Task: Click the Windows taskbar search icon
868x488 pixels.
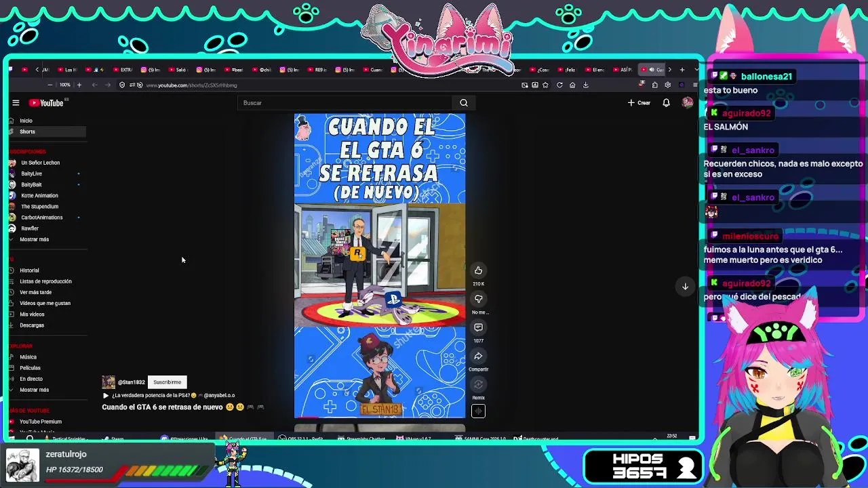Action: pos(30,439)
